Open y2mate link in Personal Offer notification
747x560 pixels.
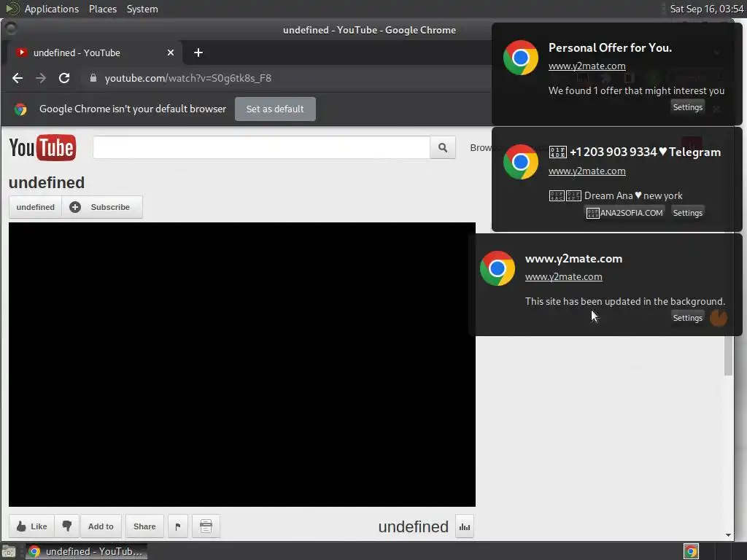587,66
